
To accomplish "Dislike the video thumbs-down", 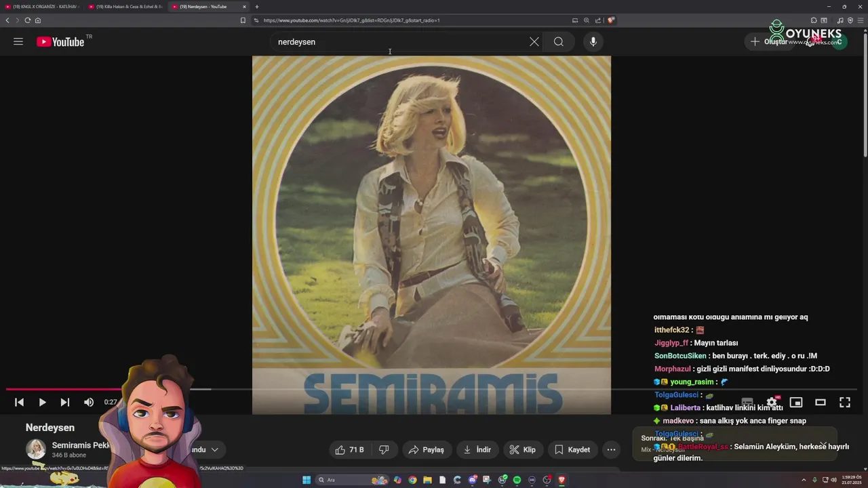I will (x=384, y=449).
